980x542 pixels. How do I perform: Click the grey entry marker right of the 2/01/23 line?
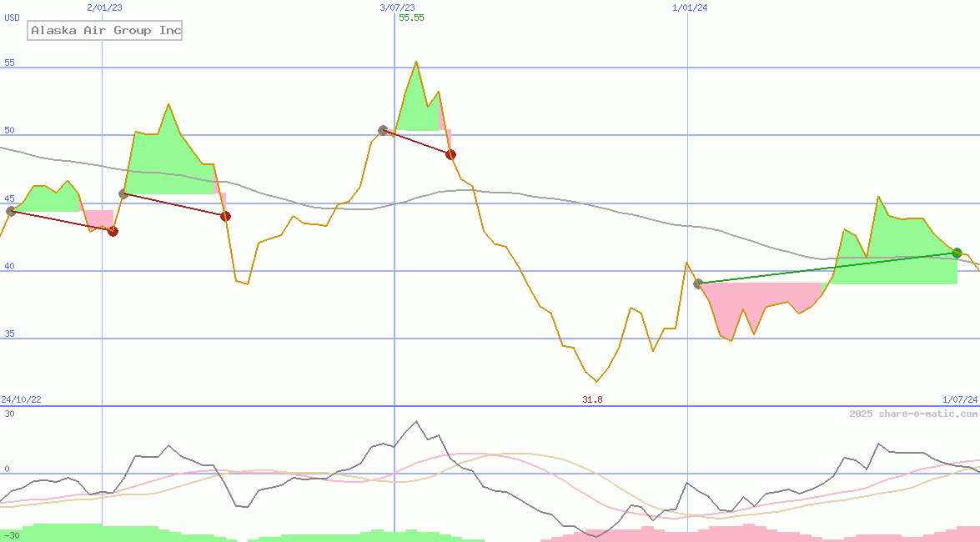point(123,193)
